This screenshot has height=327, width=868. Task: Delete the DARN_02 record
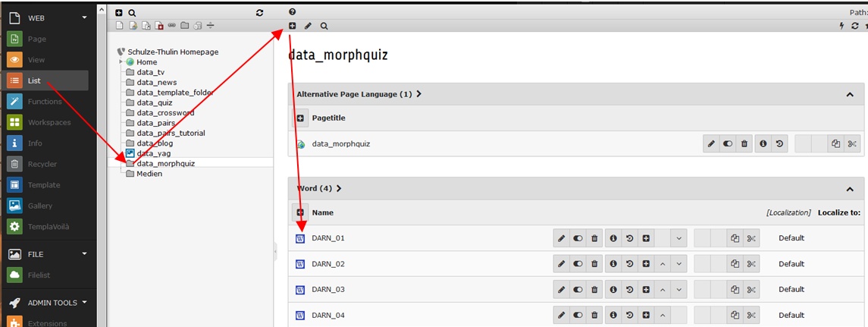(x=594, y=264)
